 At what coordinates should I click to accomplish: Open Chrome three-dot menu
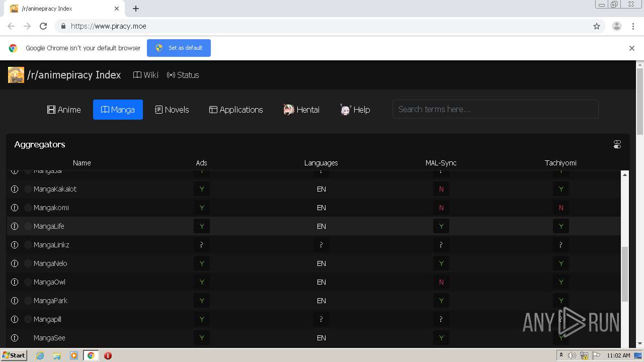tap(633, 26)
